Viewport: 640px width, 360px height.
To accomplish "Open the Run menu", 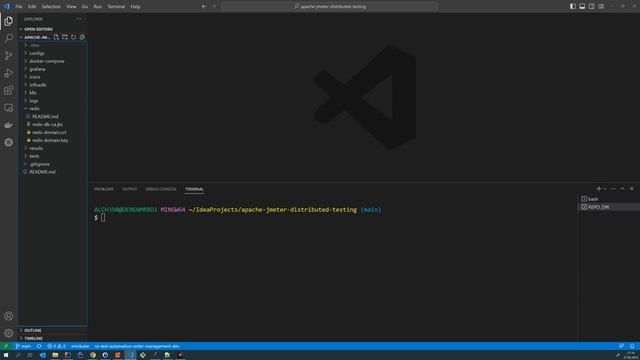I will click(x=98, y=7).
